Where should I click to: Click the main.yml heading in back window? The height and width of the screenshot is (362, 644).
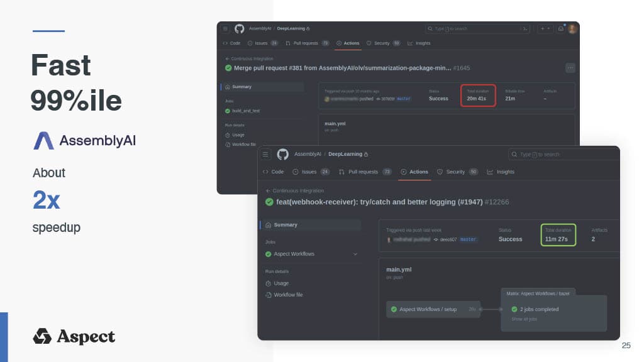[x=335, y=124]
